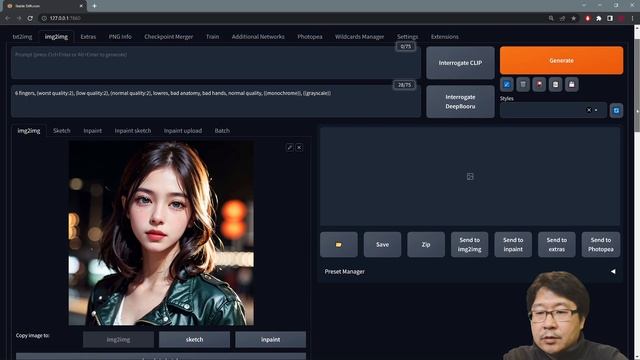Click Send to img2img button
The height and width of the screenshot is (360, 640).
point(469,244)
